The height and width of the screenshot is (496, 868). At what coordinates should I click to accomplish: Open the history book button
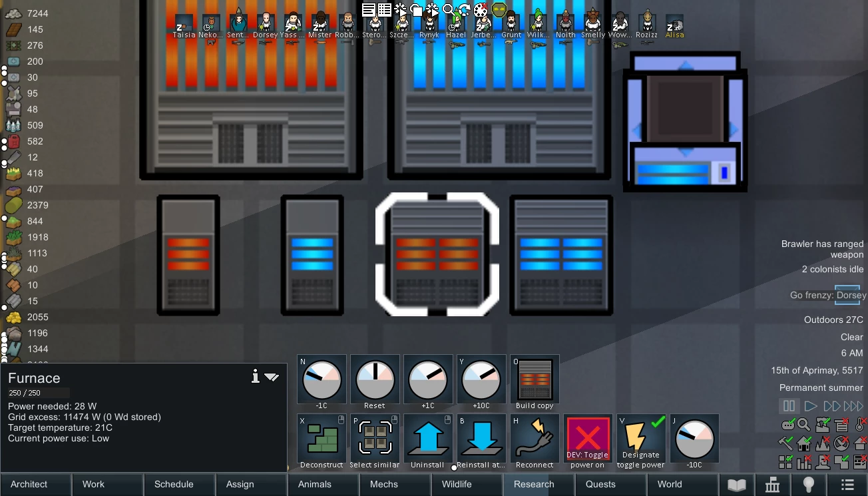point(737,485)
